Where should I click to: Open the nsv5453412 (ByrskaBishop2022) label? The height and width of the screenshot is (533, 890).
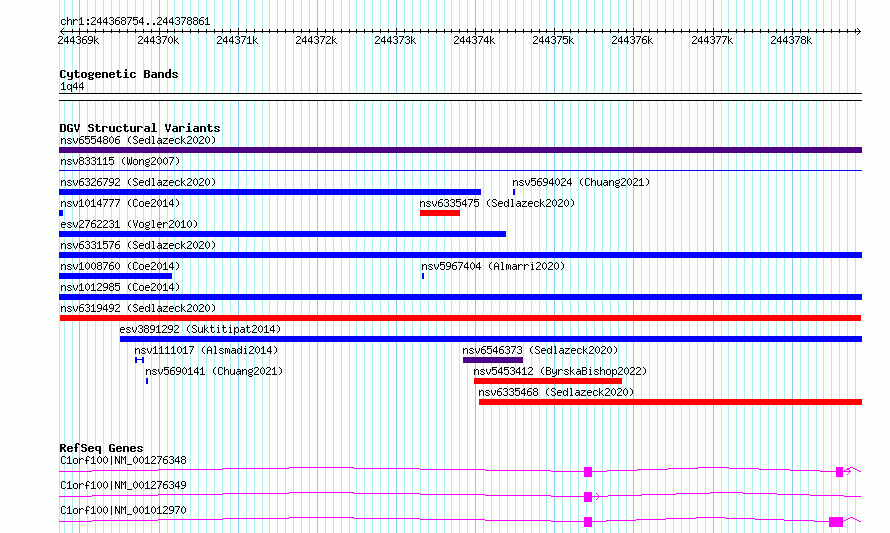(x=560, y=371)
